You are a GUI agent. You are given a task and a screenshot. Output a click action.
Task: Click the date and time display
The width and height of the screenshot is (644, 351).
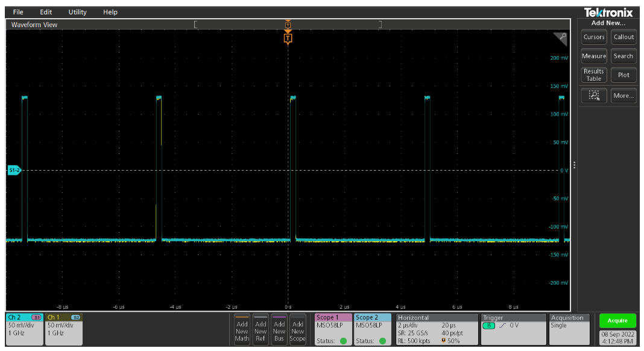pyautogui.click(x=617, y=337)
